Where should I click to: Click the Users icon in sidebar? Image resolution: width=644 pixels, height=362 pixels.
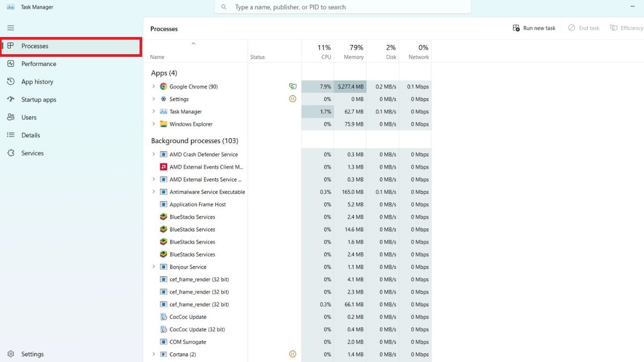click(x=11, y=117)
